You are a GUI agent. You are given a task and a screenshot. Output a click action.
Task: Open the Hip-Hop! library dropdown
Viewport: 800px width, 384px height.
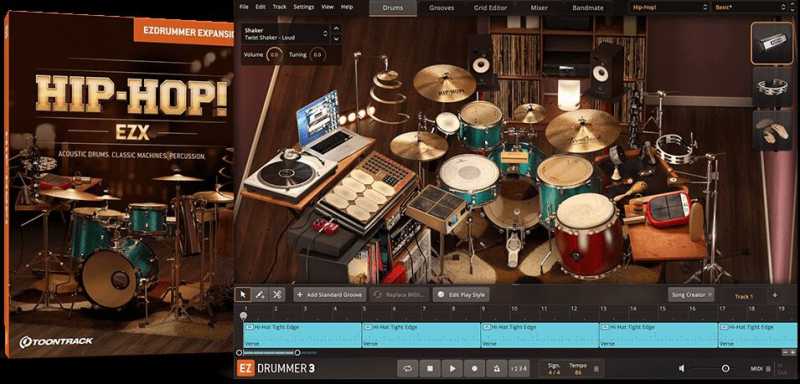(x=670, y=7)
